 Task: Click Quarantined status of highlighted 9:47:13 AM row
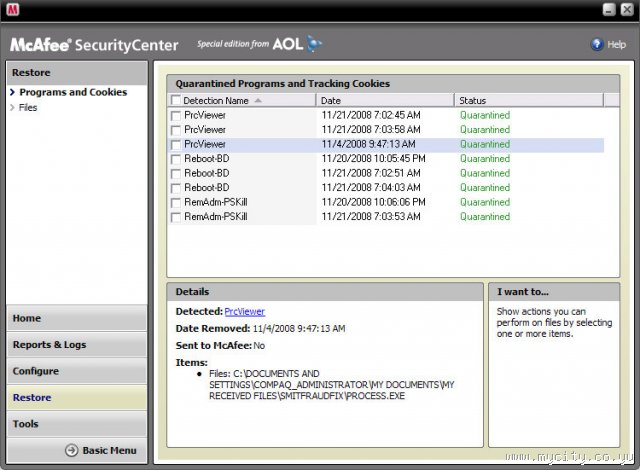(485, 144)
